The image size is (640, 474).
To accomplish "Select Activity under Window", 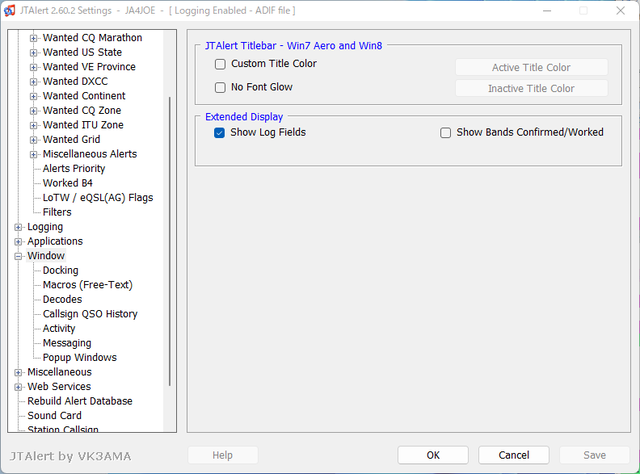I will coord(59,328).
